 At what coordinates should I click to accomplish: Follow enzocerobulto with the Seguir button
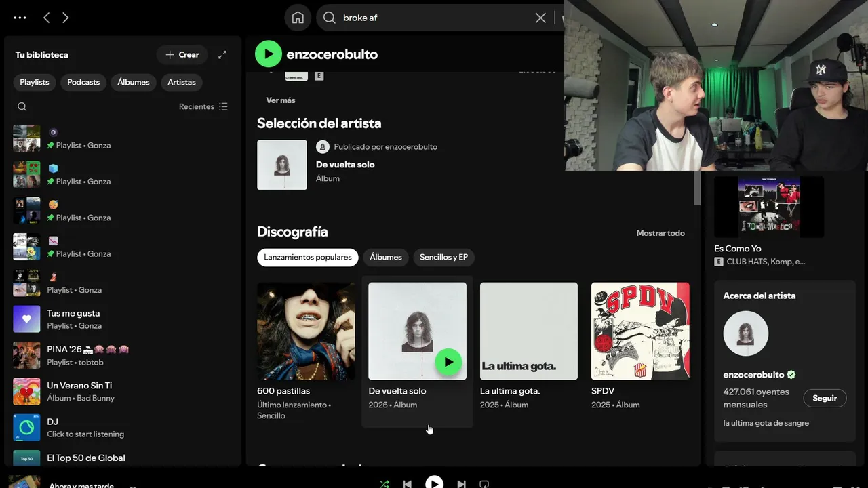click(825, 399)
